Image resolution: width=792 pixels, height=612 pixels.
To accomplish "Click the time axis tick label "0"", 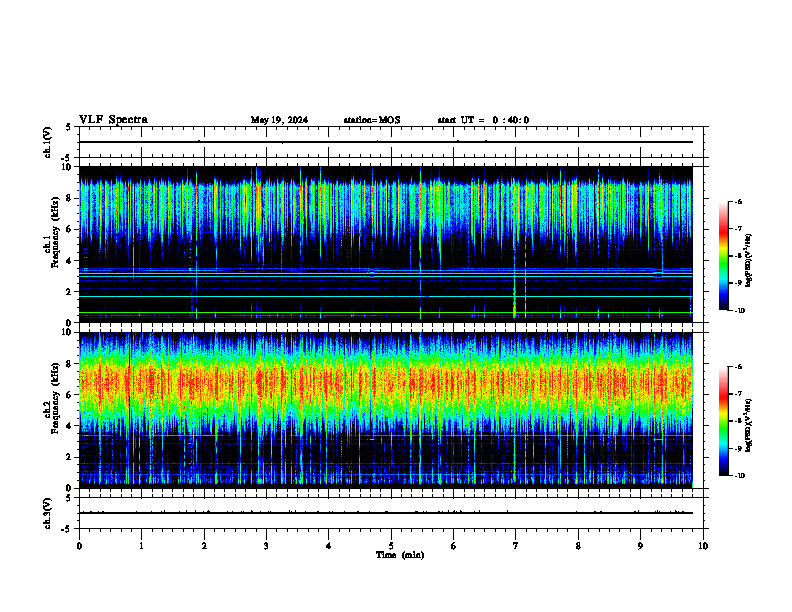I will point(79,546).
